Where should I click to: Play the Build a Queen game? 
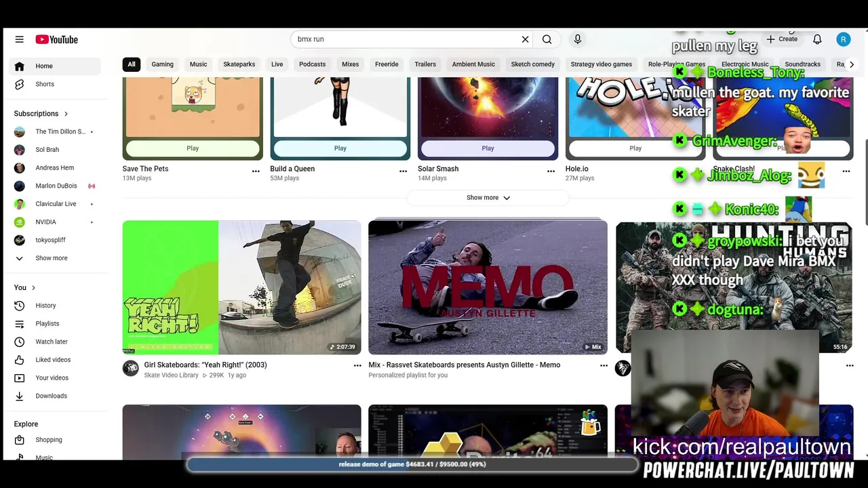point(340,148)
